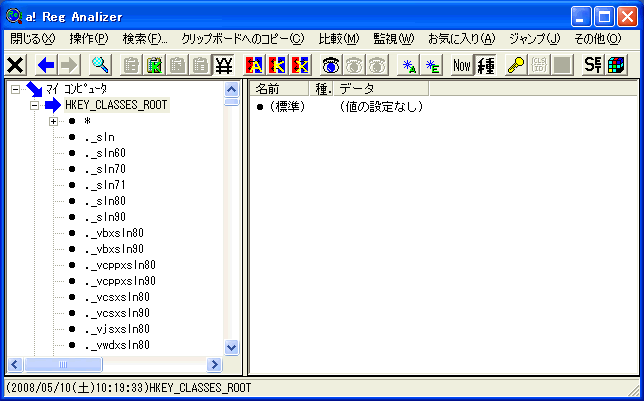
Task: Click the black X close icon in toolbar
Action: coord(16,65)
